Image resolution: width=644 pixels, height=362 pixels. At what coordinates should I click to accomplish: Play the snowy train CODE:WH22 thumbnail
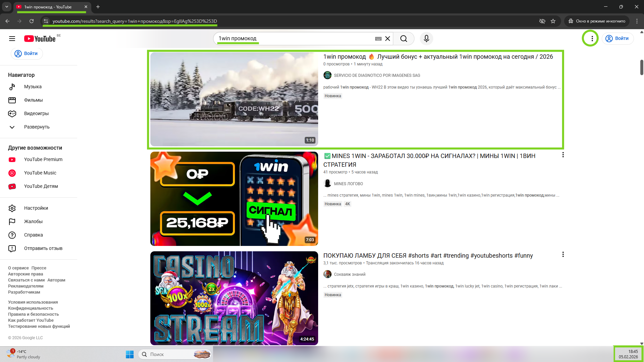[x=234, y=99]
